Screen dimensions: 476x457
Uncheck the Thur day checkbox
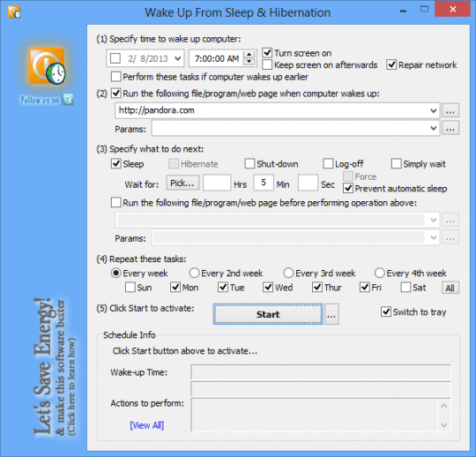point(317,287)
